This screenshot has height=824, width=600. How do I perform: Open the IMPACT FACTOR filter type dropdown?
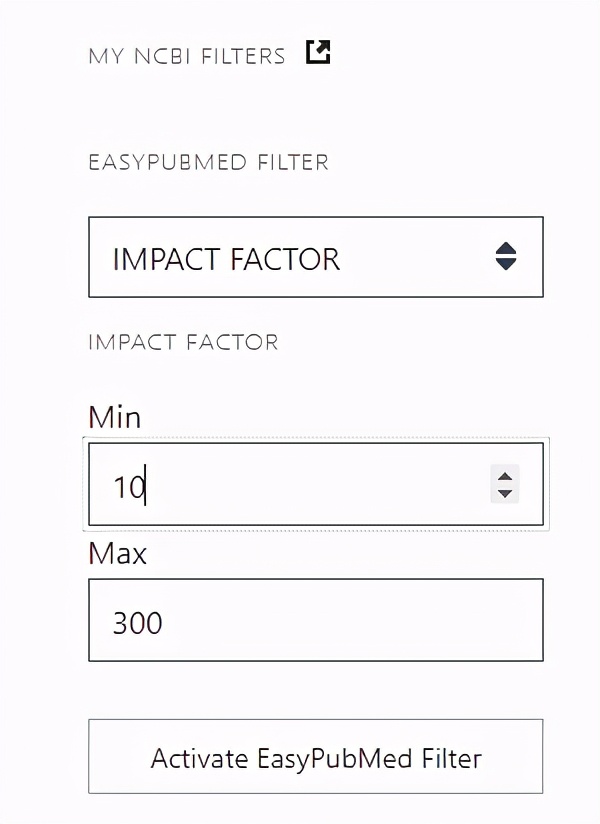click(x=315, y=257)
